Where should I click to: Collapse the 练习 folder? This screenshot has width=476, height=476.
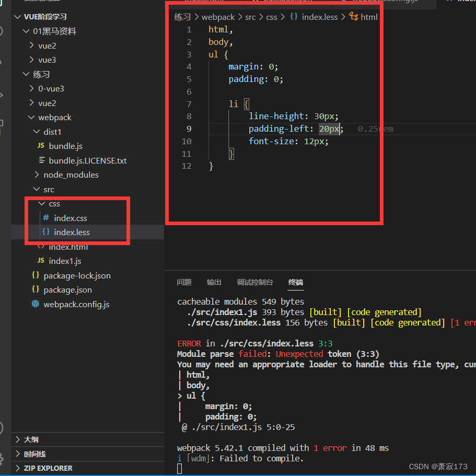tap(27, 74)
